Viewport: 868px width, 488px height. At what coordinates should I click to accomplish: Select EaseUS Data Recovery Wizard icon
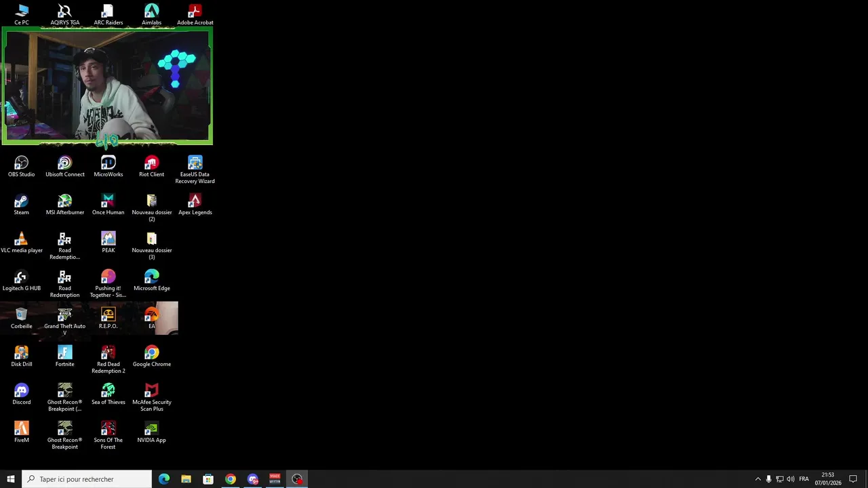tap(195, 169)
